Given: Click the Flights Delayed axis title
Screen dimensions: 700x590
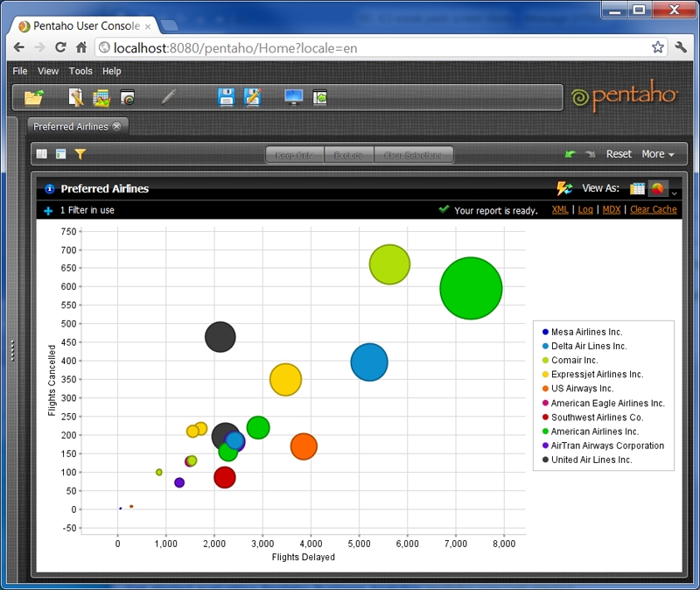Looking at the screenshot, I should [303, 557].
